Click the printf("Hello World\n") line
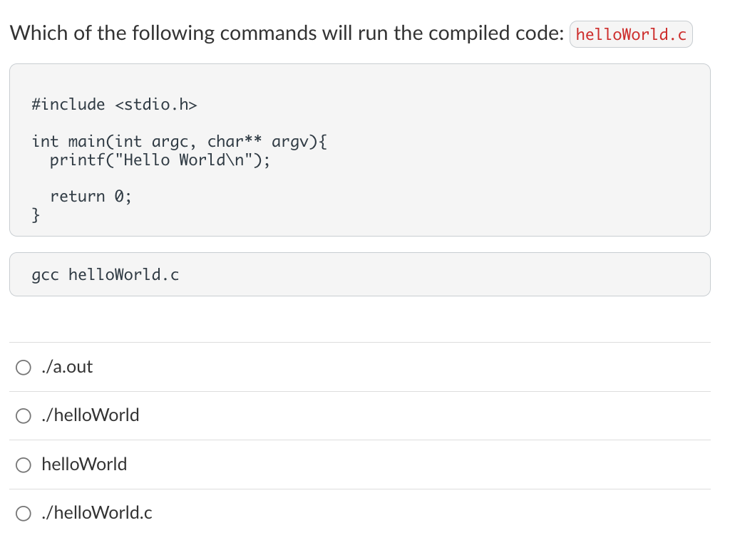The height and width of the screenshot is (560, 730). (x=160, y=160)
